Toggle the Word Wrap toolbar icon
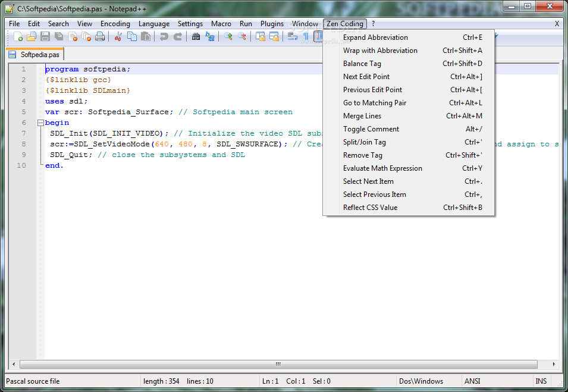 click(292, 37)
